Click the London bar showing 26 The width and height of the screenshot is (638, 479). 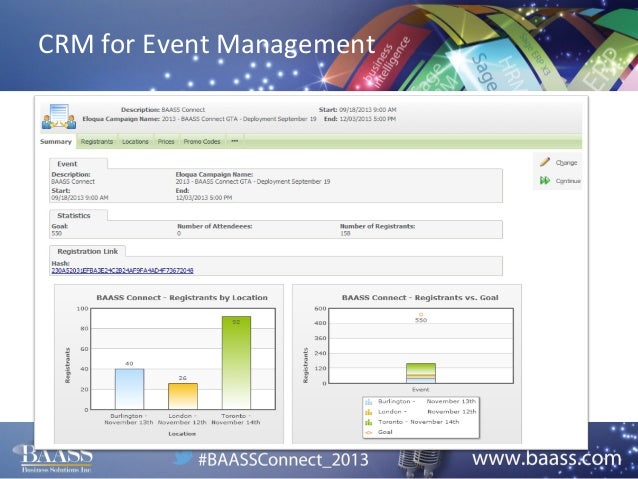click(x=183, y=396)
